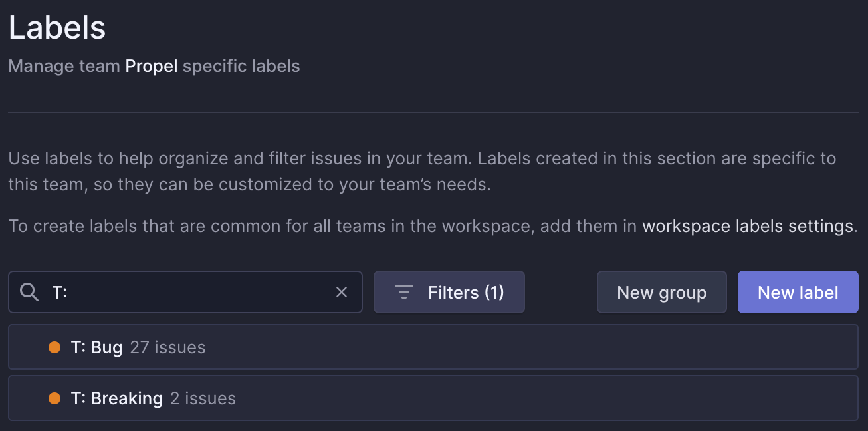Focus the label search field containing T:
The height and width of the screenshot is (431, 868).
point(193,292)
